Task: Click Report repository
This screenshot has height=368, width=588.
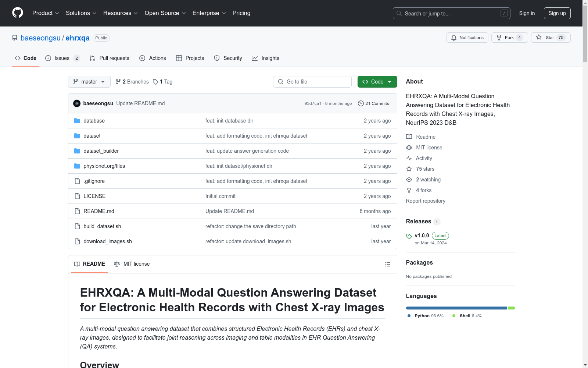Action: coord(426,201)
